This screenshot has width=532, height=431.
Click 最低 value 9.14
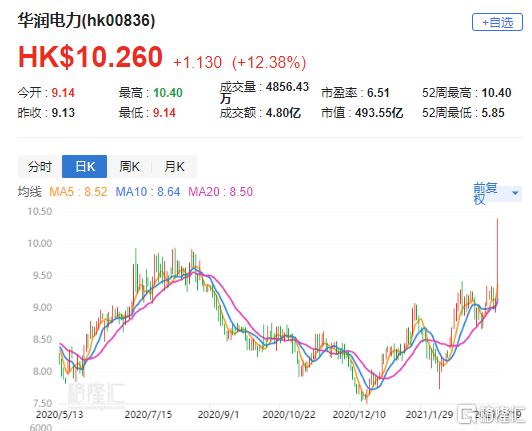164,113
